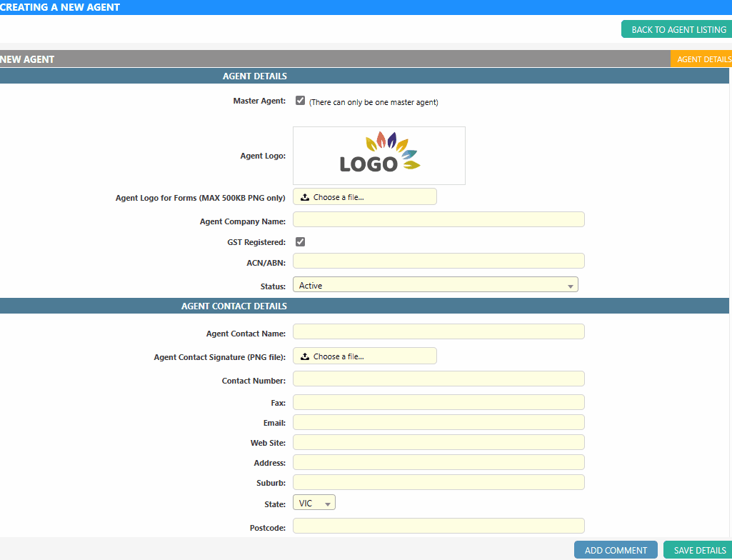Image resolution: width=732 pixels, height=560 pixels.
Task: Click into the ACN/ABN text field
Action: (438, 261)
